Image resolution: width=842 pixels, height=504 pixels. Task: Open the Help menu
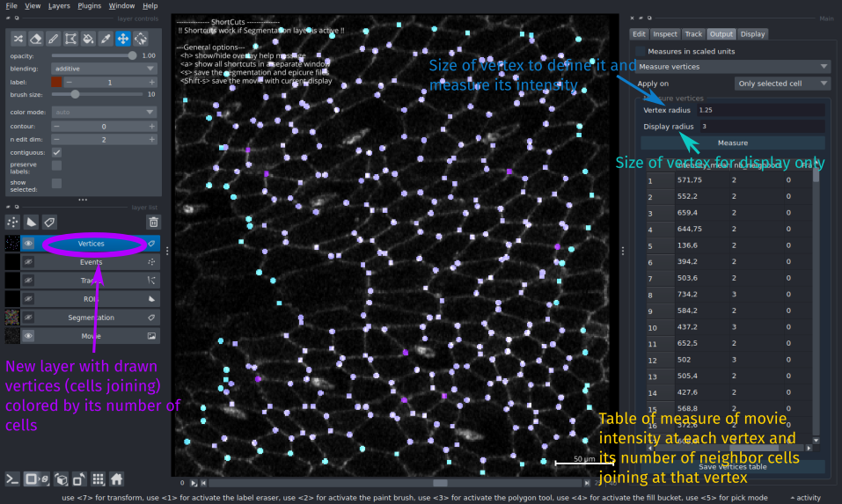150,6
